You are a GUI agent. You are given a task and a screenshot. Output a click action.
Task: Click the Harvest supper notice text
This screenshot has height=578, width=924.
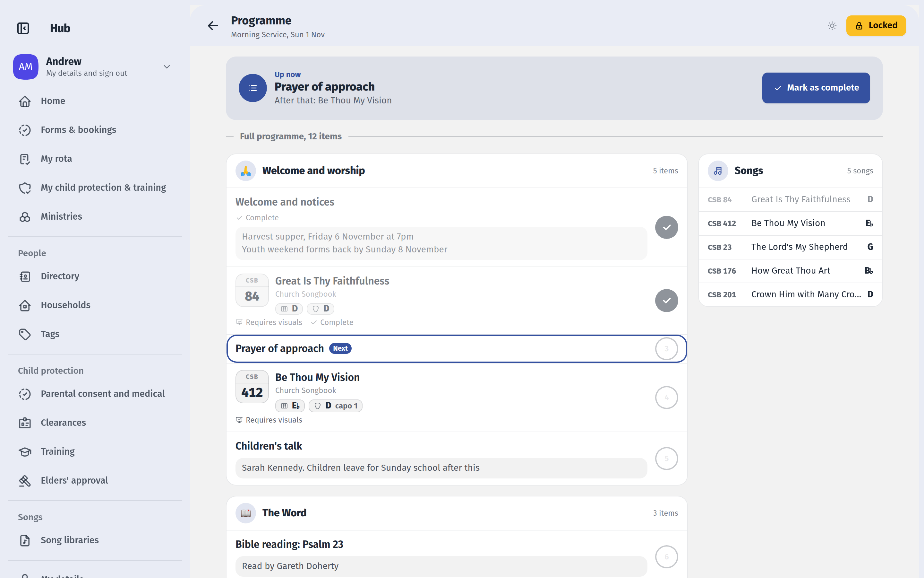[328, 237]
